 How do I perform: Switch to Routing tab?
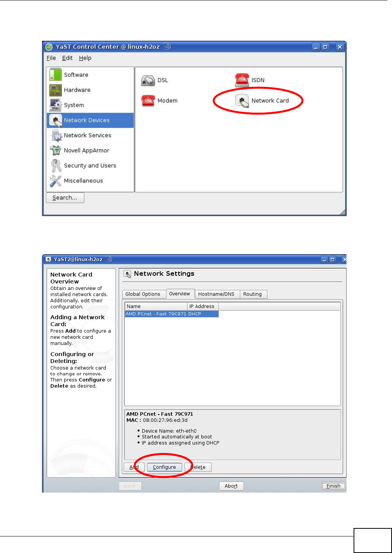click(252, 294)
